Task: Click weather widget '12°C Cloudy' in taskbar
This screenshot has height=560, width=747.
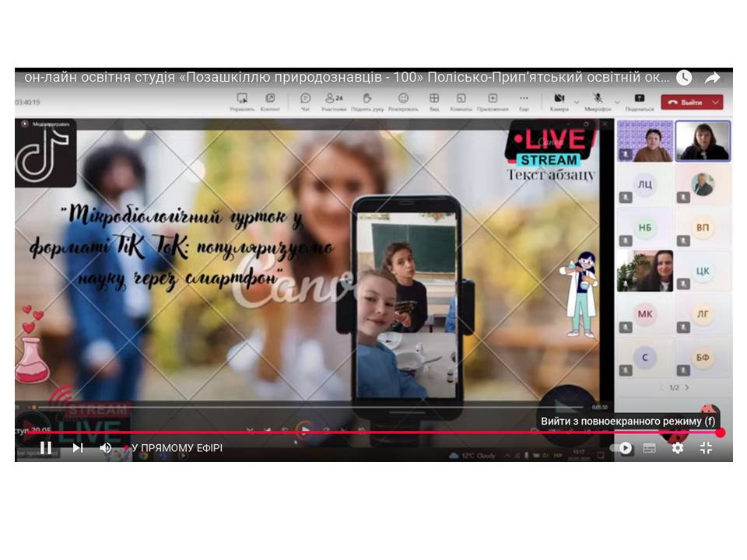Action: pos(472,456)
